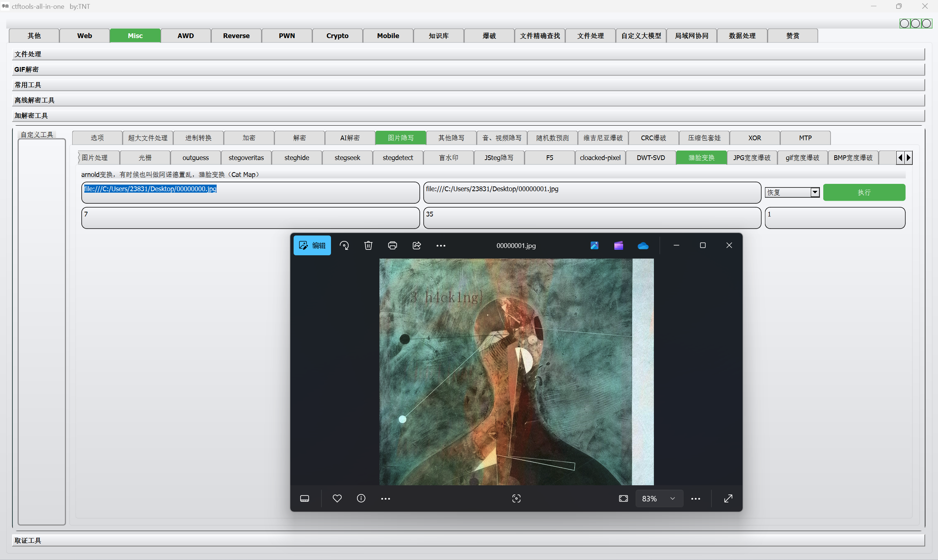The height and width of the screenshot is (560, 938).
Task: Collapse the 加解密工具 section
Action: point(468,115)
